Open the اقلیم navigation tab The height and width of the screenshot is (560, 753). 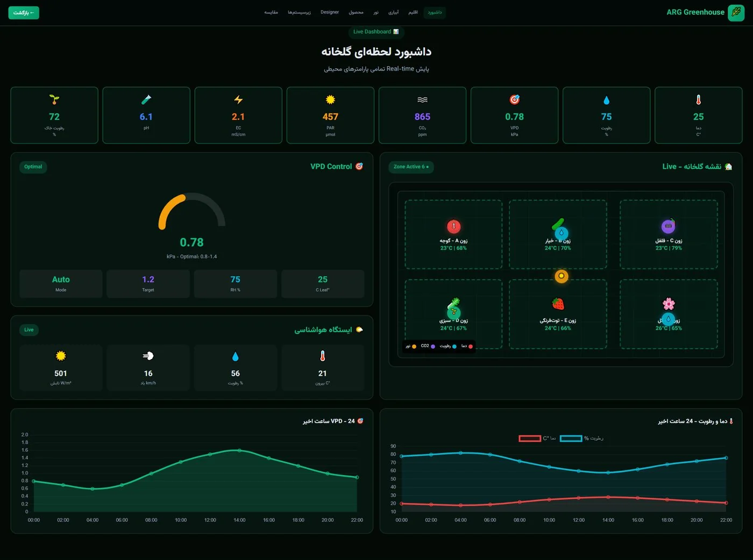pyautogui.click(x=413, y=12)
